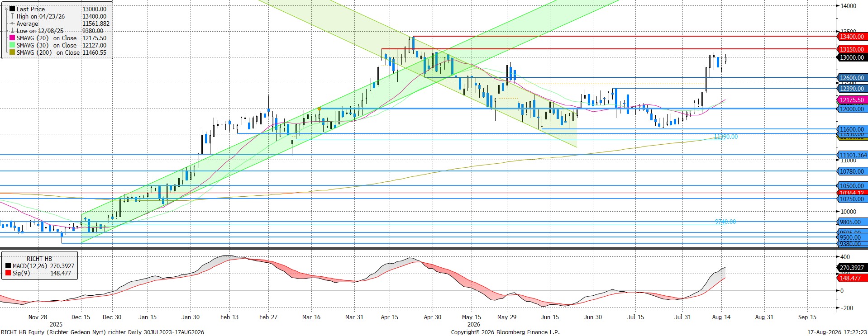The image size is (868, 336).
Task: Click the Aug 14 date on time axis
Action: point(721,317)
